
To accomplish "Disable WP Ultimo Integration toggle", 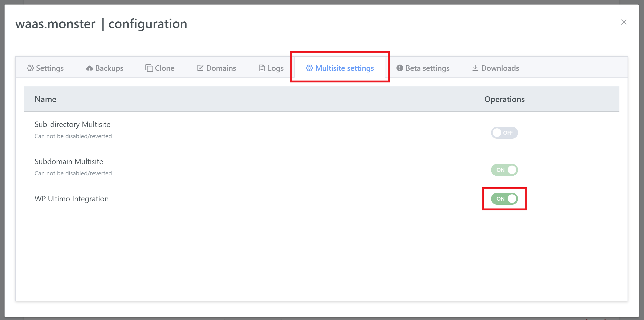I will tap(504, 199).
